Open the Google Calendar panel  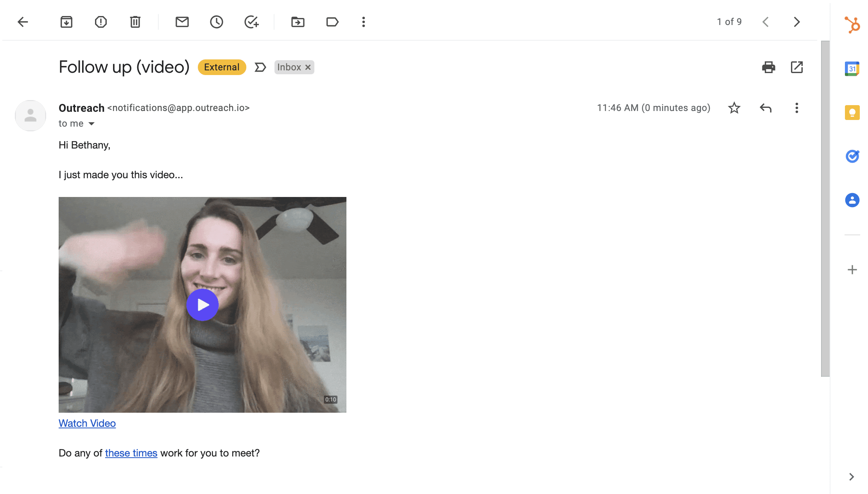[852, 68]
